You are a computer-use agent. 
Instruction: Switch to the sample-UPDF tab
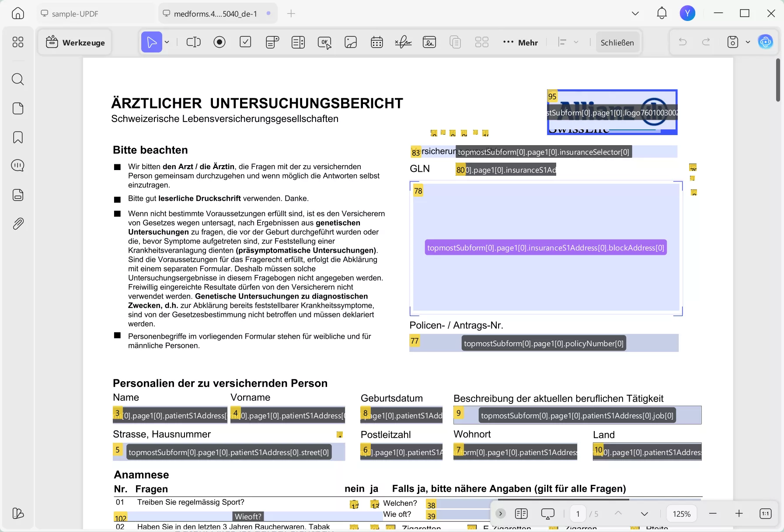(74, 13)
